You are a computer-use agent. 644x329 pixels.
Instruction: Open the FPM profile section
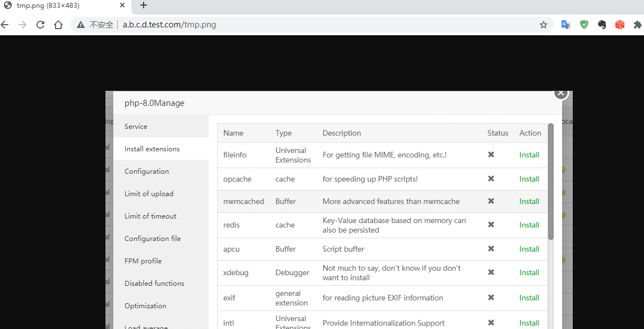(160, 261)
